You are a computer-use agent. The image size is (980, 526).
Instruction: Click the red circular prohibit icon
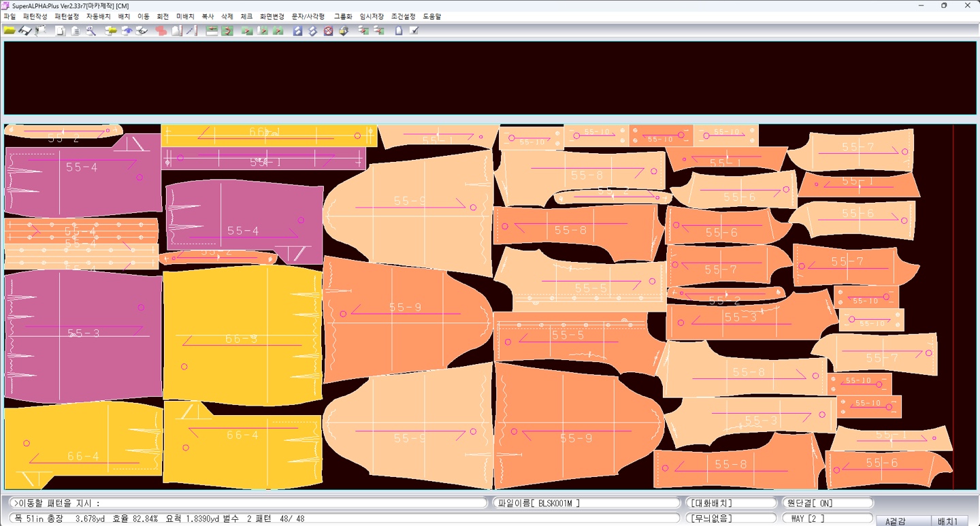328,31
